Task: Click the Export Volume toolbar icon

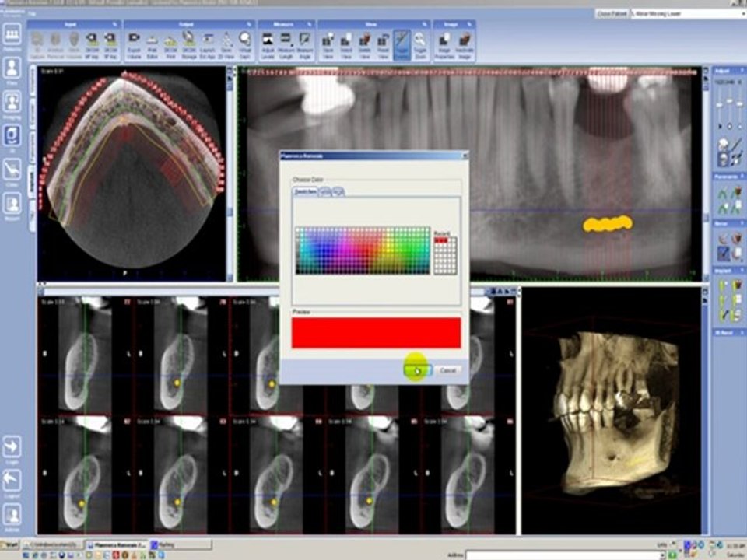Action: [134, 46]
